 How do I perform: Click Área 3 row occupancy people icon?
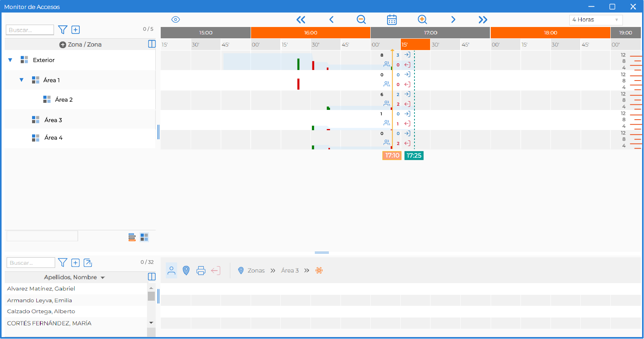(x=387, y=123)
